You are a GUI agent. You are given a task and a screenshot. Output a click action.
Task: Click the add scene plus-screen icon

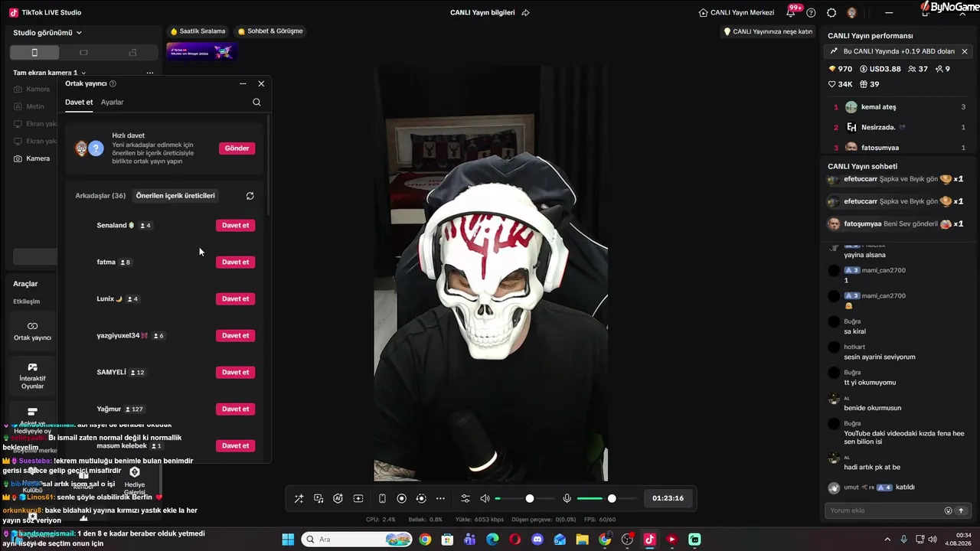[358, 498]
